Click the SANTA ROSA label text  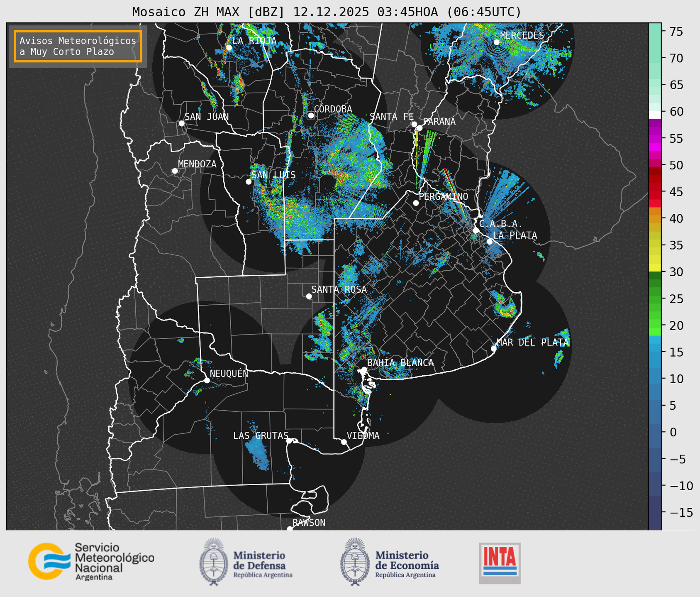tap(339, 289)
